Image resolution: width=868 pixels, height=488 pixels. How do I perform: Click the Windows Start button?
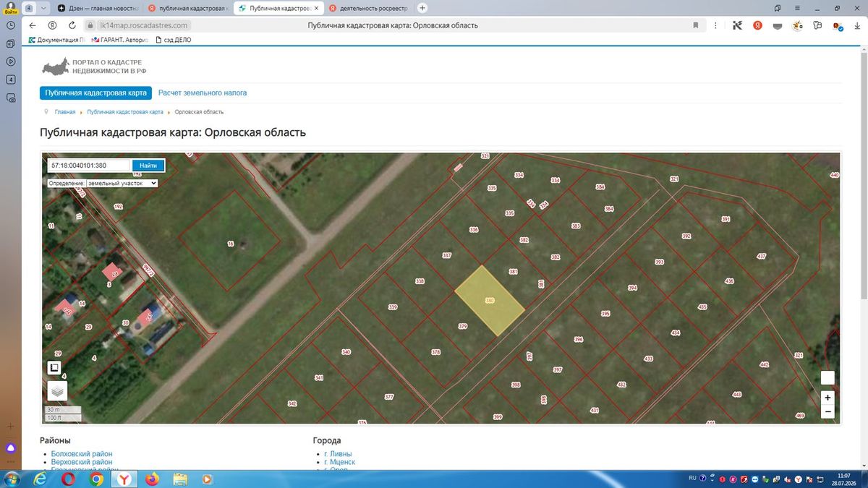13,479
